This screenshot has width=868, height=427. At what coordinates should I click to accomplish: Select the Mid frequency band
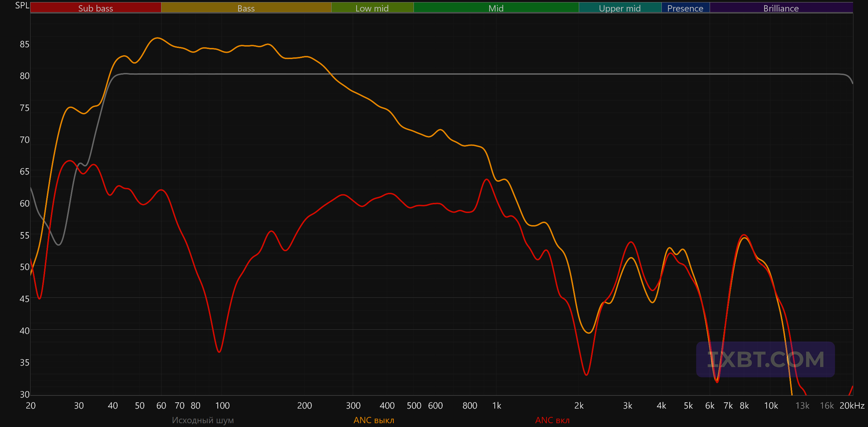point(496,8)
